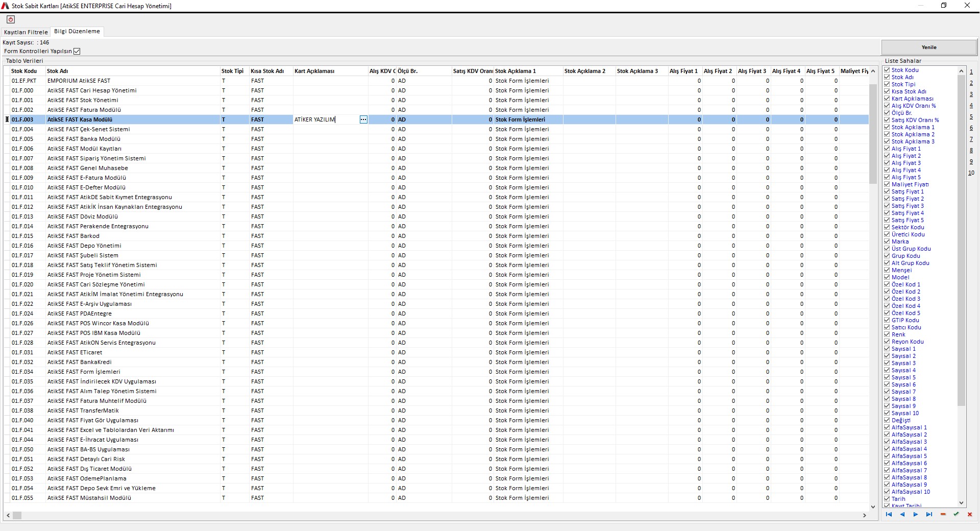Click stock code 01.F.055 cell
Viewport: 980px width, 531px height.
coord(28,498)
